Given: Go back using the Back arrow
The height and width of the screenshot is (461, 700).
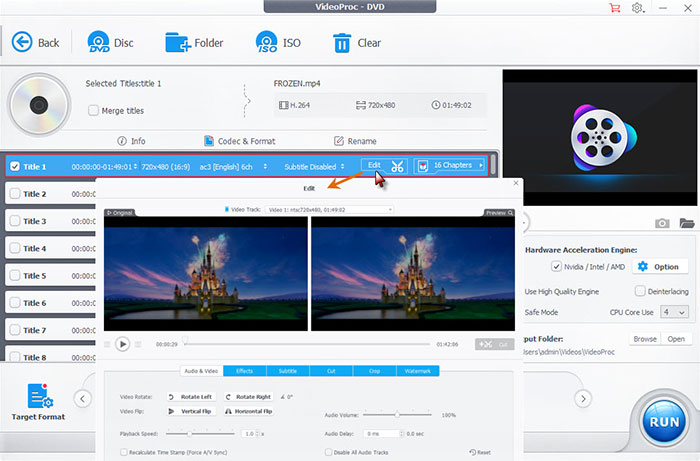Looking at the screenshot, I should [35, 42].
